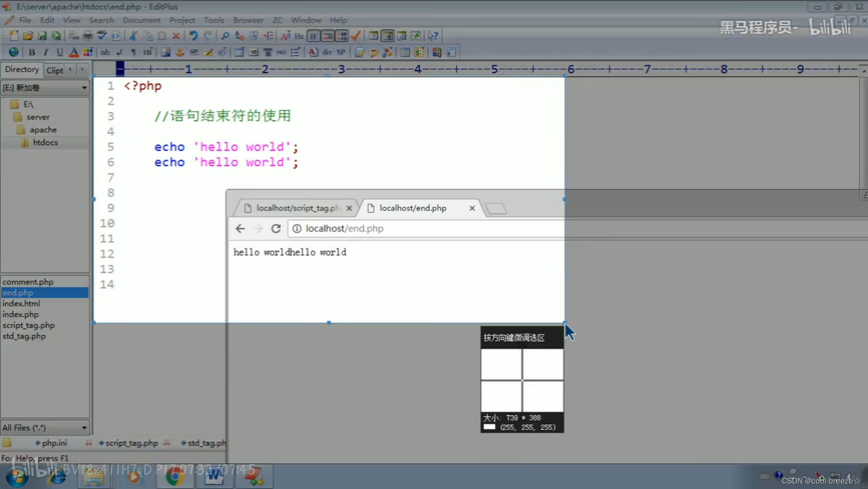Viewport: 868px width, 489px height.
Task: Toggle underline formatting
Action: (59, 52)
